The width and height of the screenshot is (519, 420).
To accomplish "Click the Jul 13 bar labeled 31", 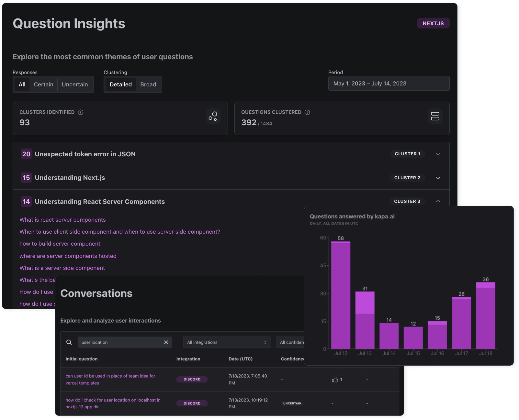I will pos(365,320).
